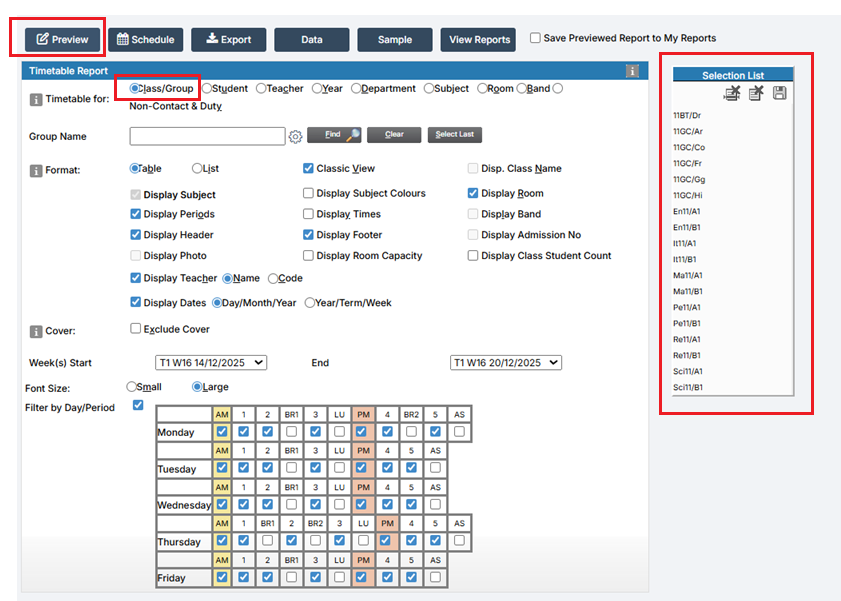Enable the Display Times checkbox
The height and width of the screenshot is (601, 841).
309,214
